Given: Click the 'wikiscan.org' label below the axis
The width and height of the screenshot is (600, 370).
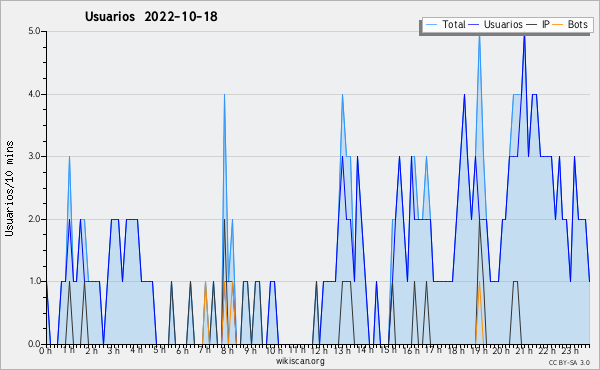Looking at the screenshot, I should pyautogui.click(x=300, y=361).
